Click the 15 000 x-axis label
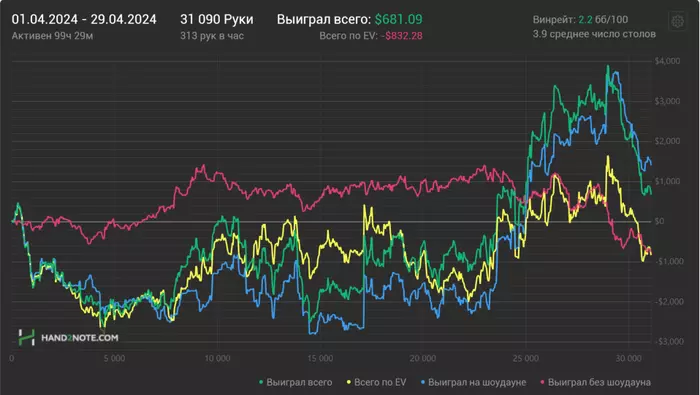This screenshot has height=395, width=700. point(320,358)
